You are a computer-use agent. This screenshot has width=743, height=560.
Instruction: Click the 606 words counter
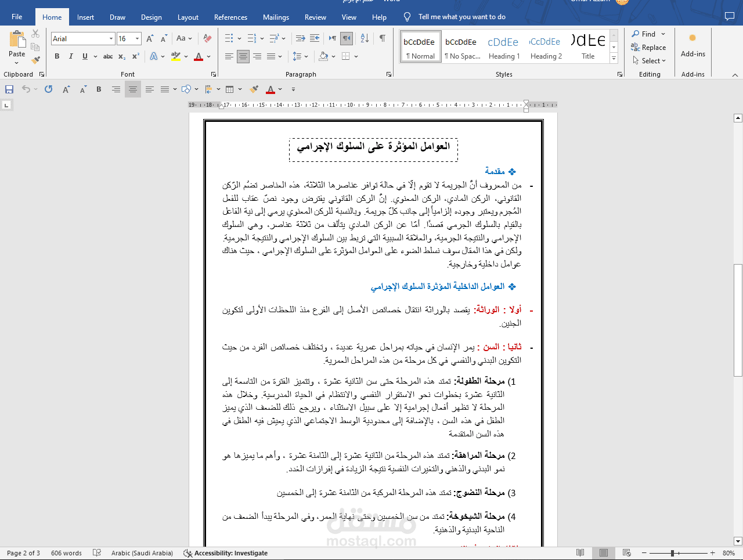tap(66, 553)
